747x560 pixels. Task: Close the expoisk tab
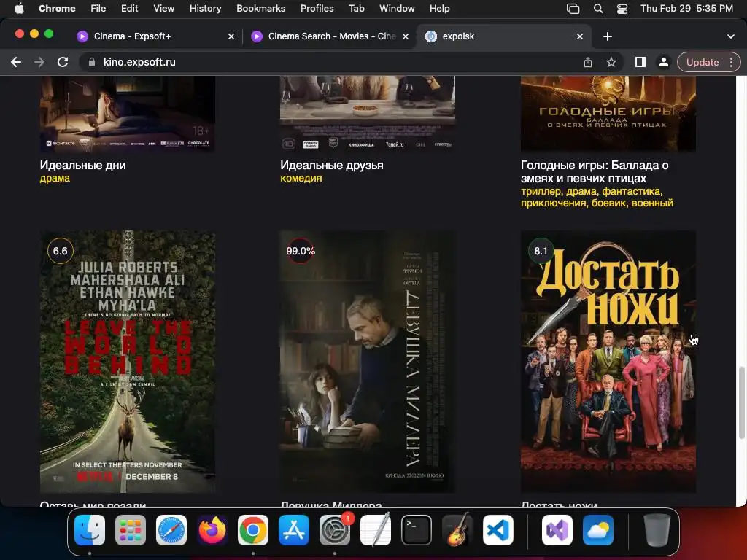click(x=580, y=36)
